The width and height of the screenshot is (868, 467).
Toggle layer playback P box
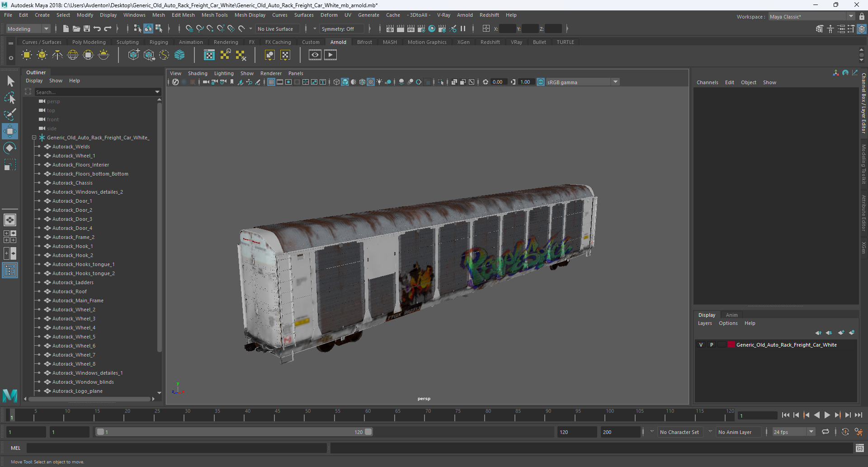click(712, 345)
